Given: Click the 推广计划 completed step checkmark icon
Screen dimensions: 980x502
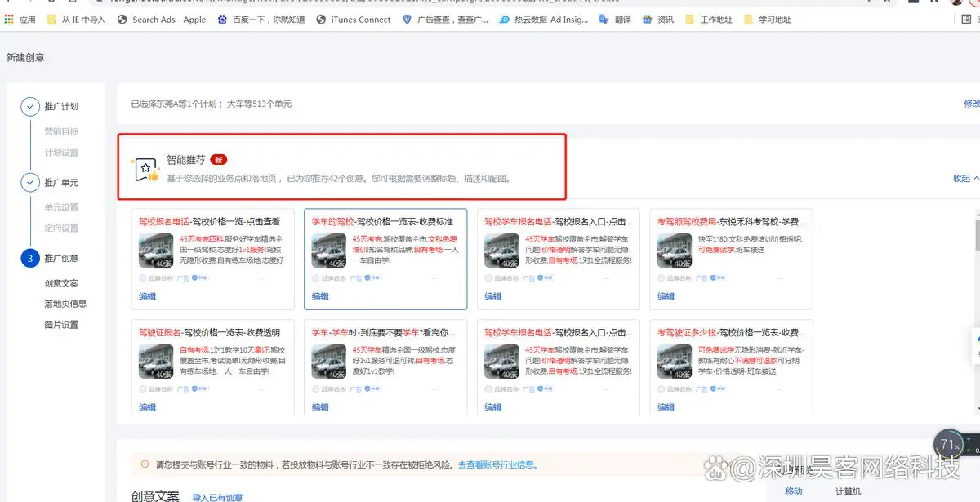Looking at the screenshot, I should 30,106.
